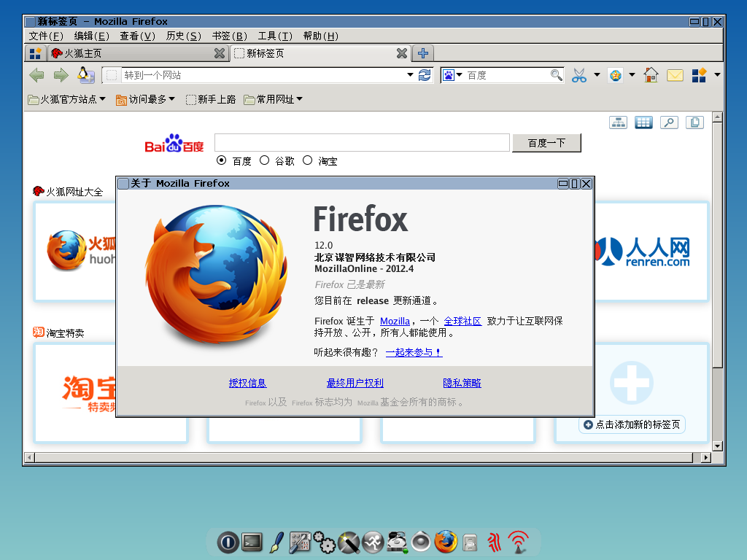Open the dropdown arrow at the toolbar's end
Viewport: 747px width, 560px height.
coord(717,75)
